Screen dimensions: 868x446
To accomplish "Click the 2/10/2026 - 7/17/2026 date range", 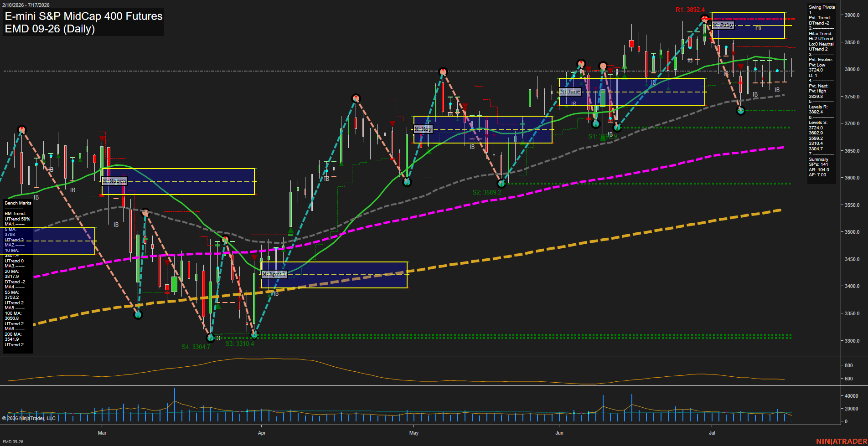I will click(26, 5).
